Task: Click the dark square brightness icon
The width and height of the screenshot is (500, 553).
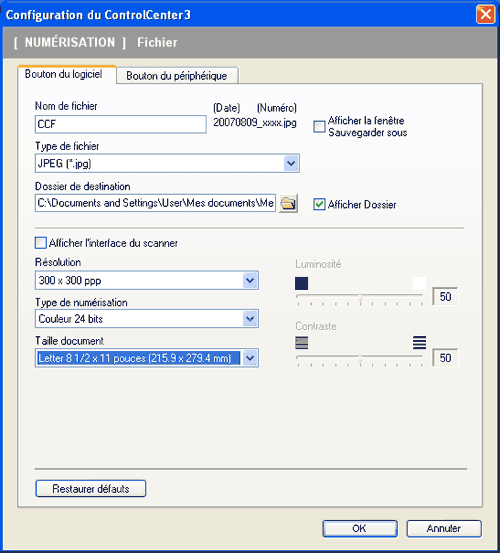Action: [x=301, y=283]
